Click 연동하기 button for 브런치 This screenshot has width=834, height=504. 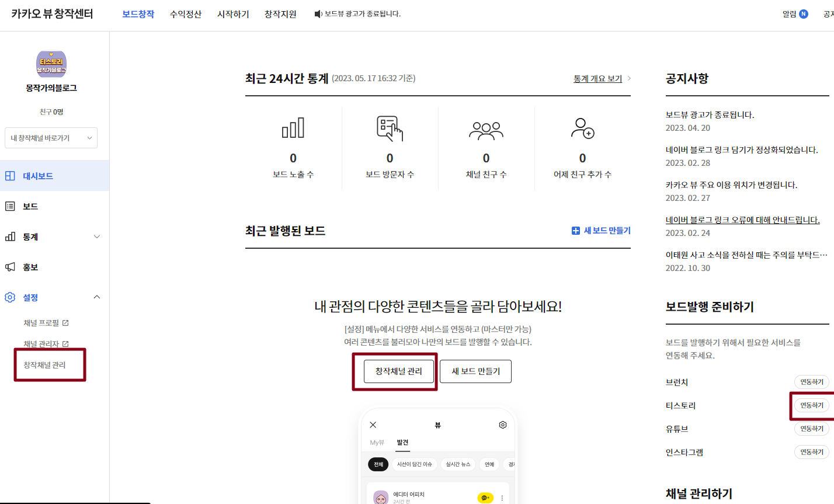812,382
